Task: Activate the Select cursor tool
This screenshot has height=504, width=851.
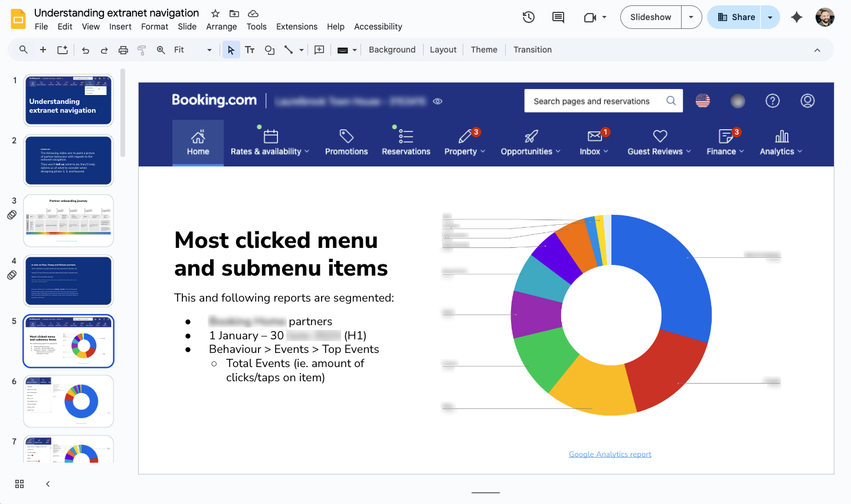Action: [x=231, y=50]
